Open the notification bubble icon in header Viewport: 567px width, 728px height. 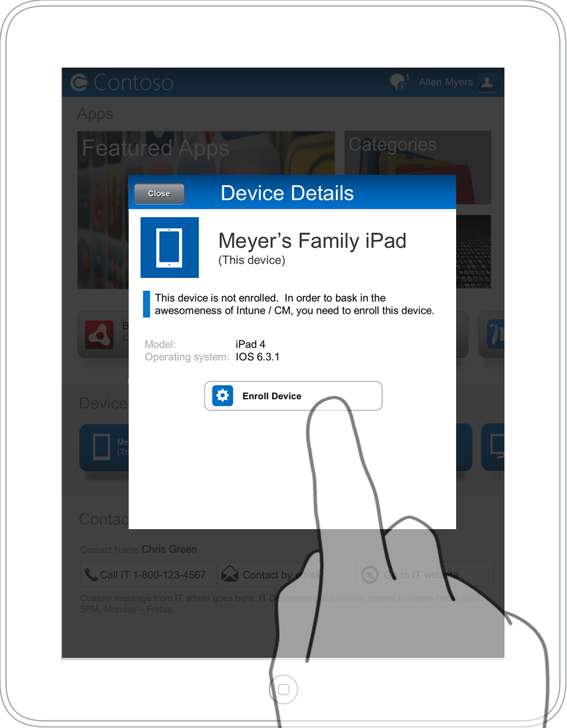[x=400, y=82]
